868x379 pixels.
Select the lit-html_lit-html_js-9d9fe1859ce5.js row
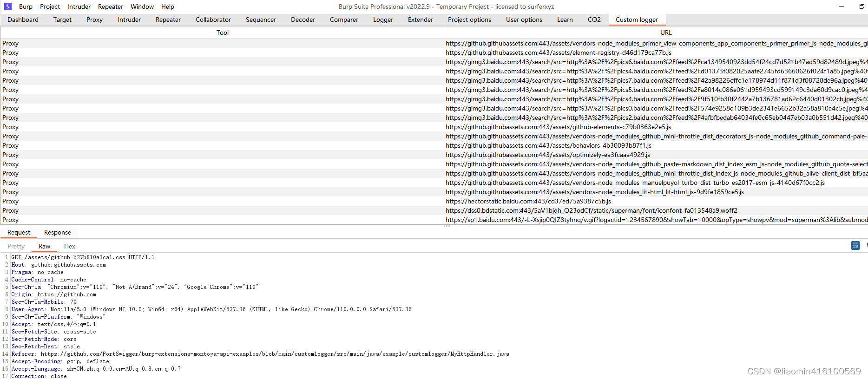pos(434,192)
